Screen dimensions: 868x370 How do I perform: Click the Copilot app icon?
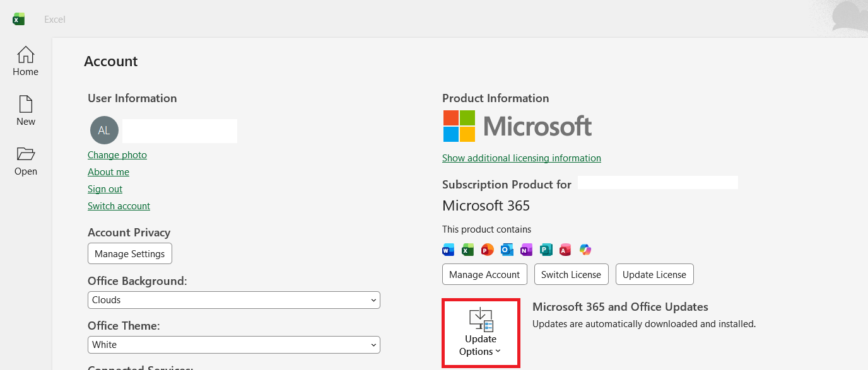point(585,250)
